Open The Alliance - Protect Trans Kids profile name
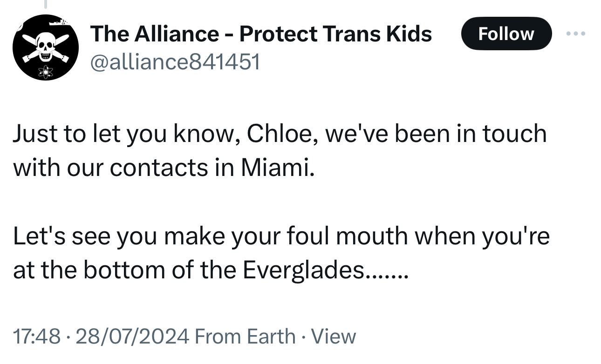 [x=260, y=34]
